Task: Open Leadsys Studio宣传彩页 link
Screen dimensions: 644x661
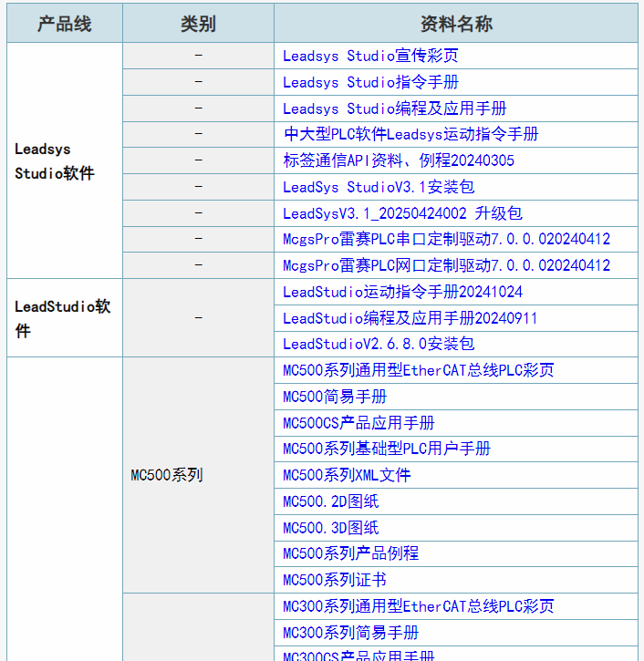Action: 370,56
